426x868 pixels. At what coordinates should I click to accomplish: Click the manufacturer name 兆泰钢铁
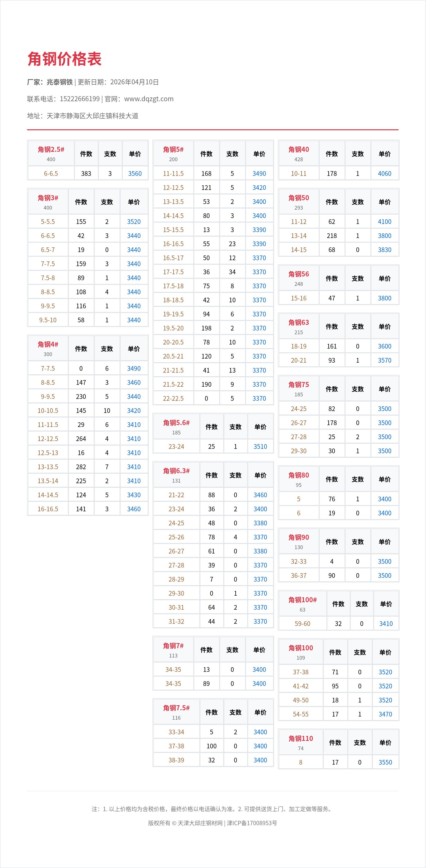(60, 82)
